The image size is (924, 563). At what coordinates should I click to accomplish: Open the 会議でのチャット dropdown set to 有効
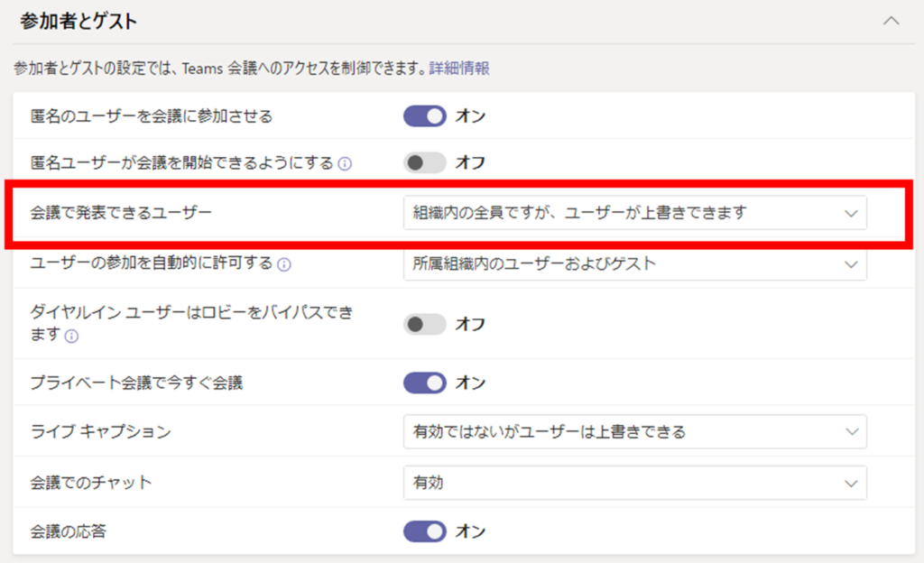coord(634,483)
